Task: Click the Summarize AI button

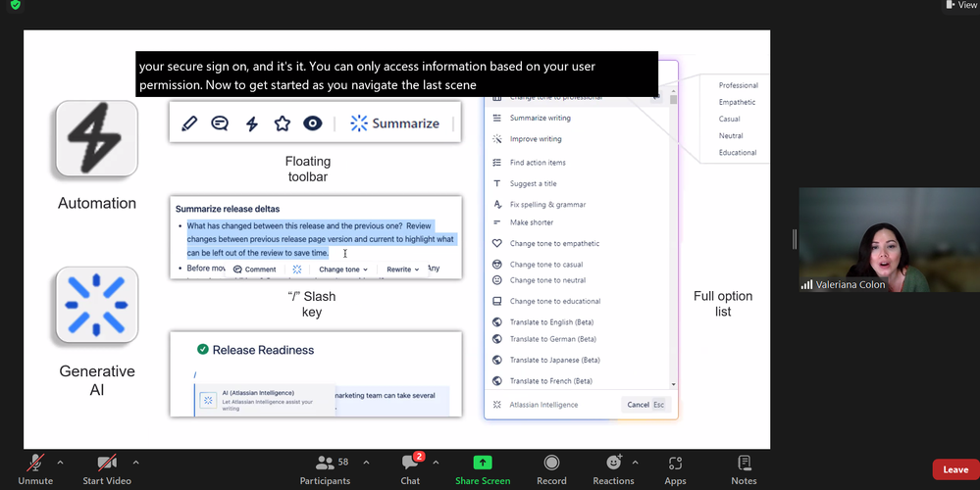Action: 394,122
